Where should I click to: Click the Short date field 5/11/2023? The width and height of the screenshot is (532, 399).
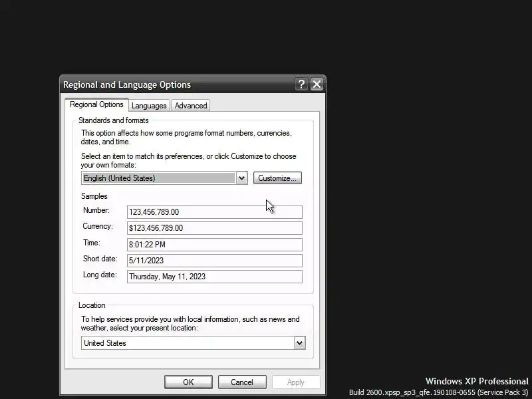[x=214, y=261]
